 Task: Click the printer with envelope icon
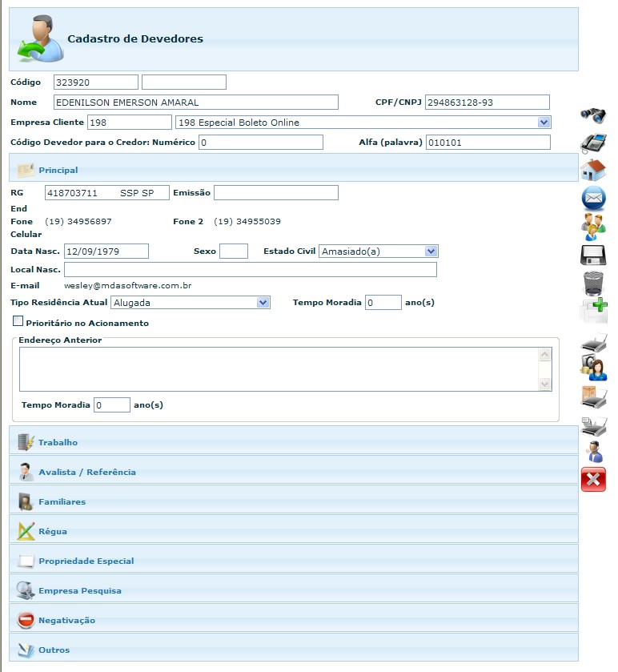click(x=594, y=396)
